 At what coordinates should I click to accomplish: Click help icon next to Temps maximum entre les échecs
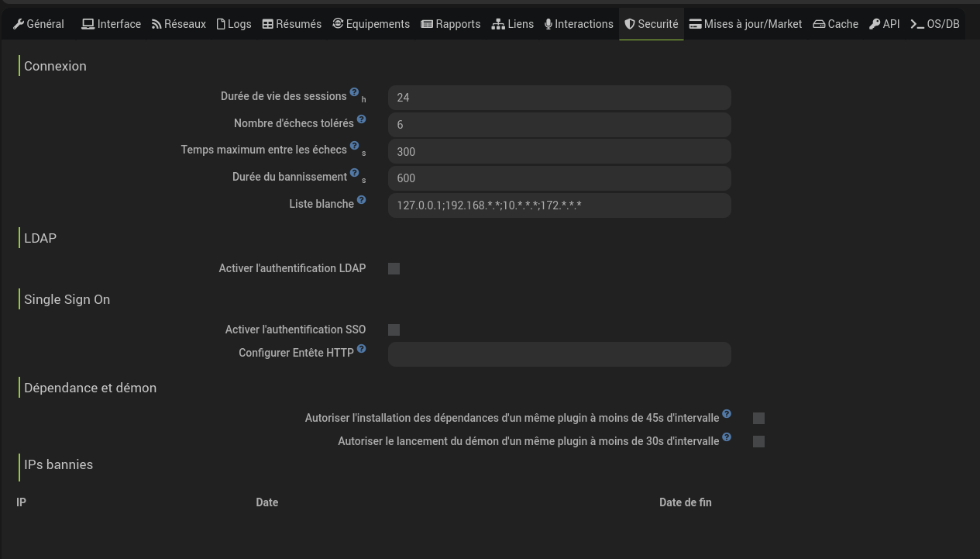[354, 146]
